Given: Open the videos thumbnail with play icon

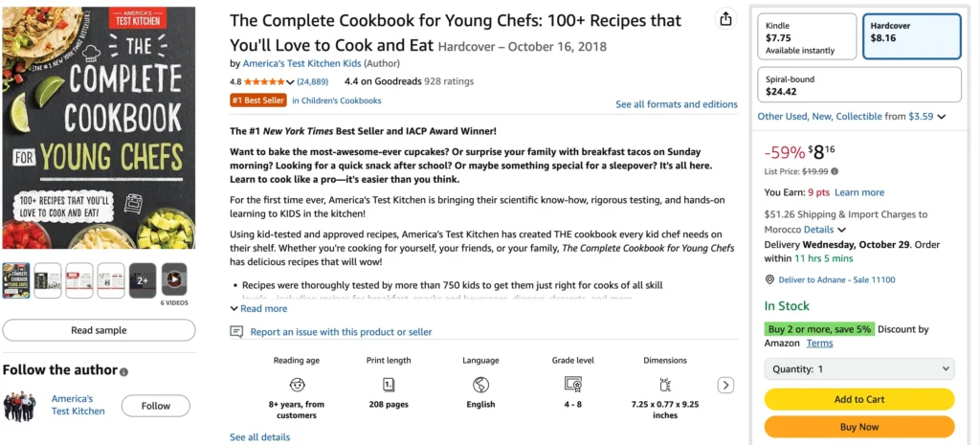Looking at the screenshot, I should tap(174, 278).
